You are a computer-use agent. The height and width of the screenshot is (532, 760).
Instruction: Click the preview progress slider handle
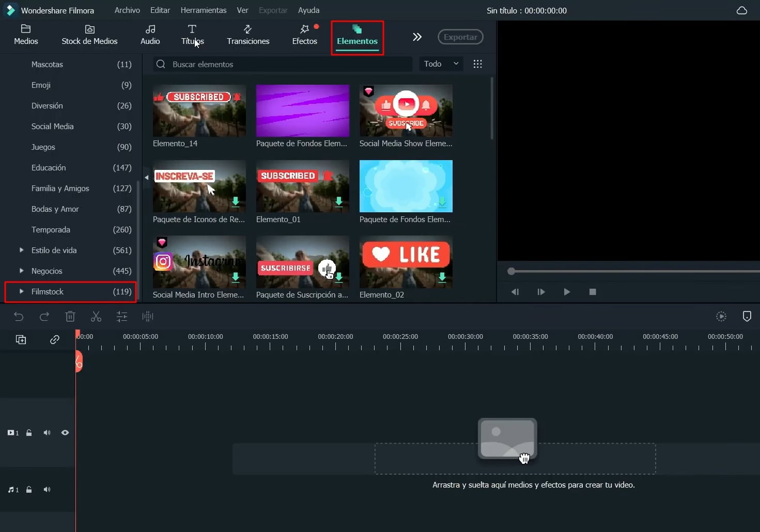click(511, 271)
